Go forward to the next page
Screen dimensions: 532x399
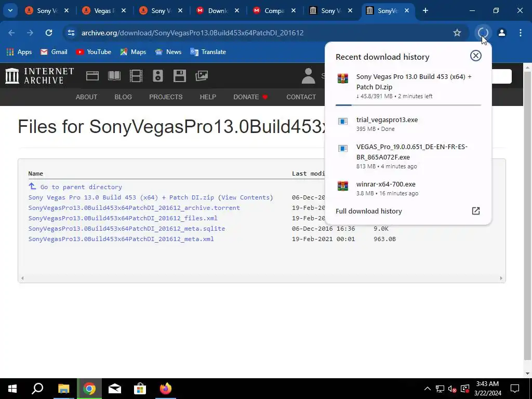click(x=30, y=33)
